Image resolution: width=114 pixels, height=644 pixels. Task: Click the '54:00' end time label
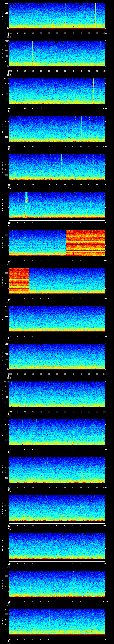[x=105, y=374]
